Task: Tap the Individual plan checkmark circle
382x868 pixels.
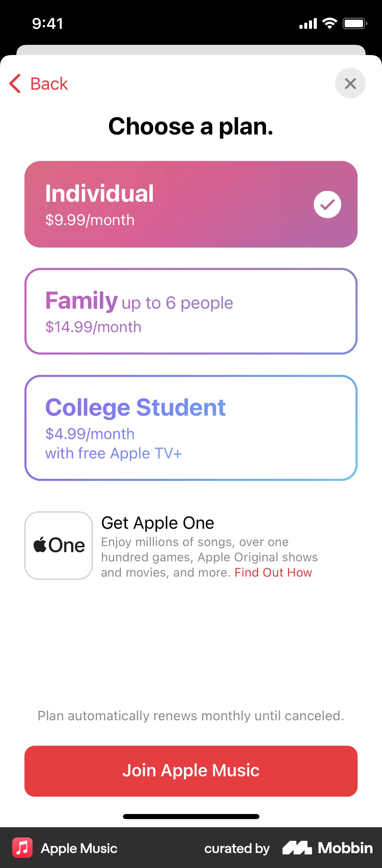Action: coord(327,204)
